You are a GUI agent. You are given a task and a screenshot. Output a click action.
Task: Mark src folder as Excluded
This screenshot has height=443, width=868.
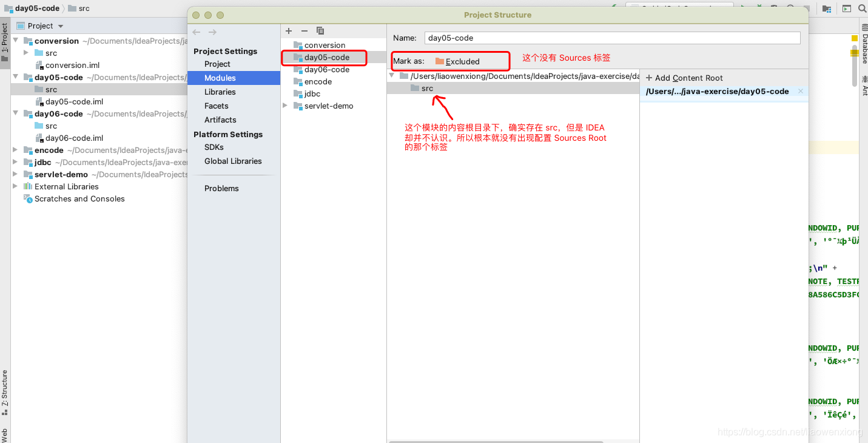pos(457,61)
